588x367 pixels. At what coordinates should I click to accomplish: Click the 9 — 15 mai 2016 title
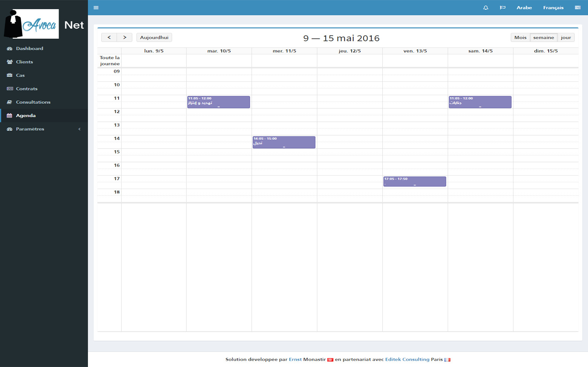pyautogui.click(x=341, y=38)
